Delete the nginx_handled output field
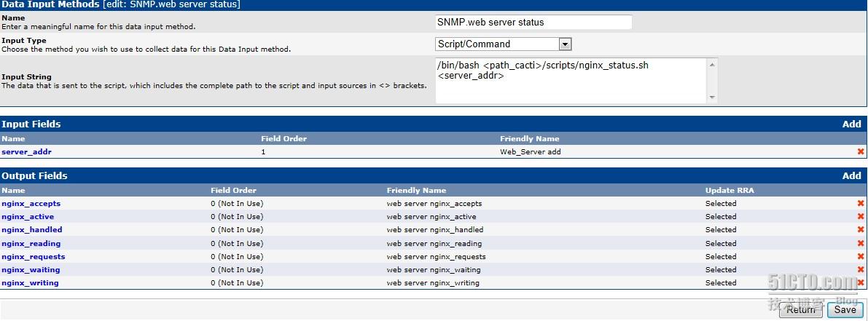 860,230
